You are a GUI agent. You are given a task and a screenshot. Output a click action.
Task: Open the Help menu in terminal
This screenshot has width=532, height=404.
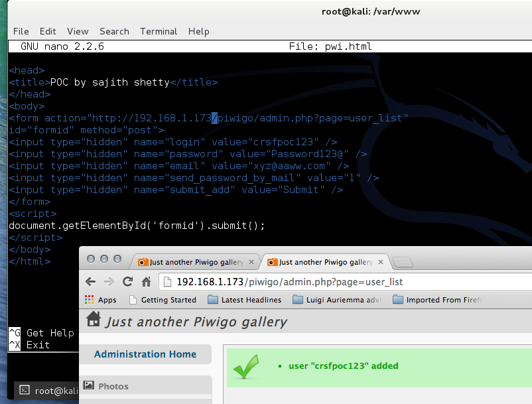pos(199,32)
